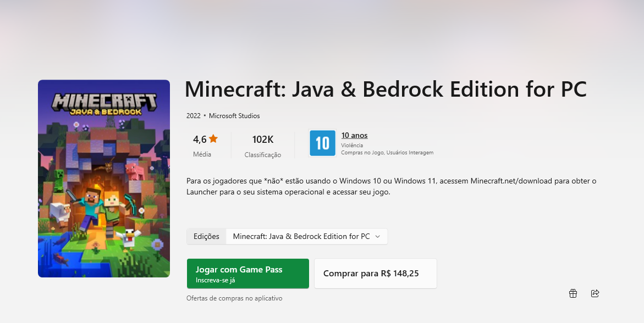The height and width of the screenshot is (323, 644).
Task: Click Compras no Jogo, Usuários Interagem text
Action: 387,152
